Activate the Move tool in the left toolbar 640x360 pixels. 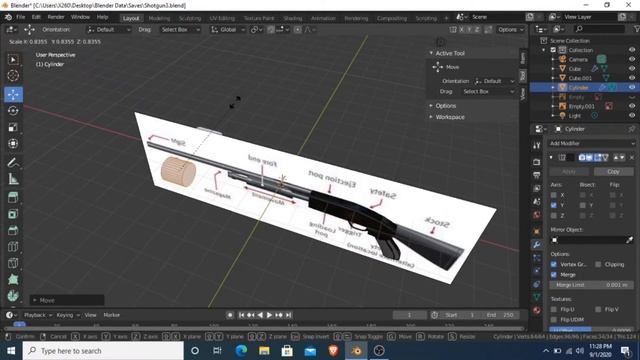pos(13,94)
